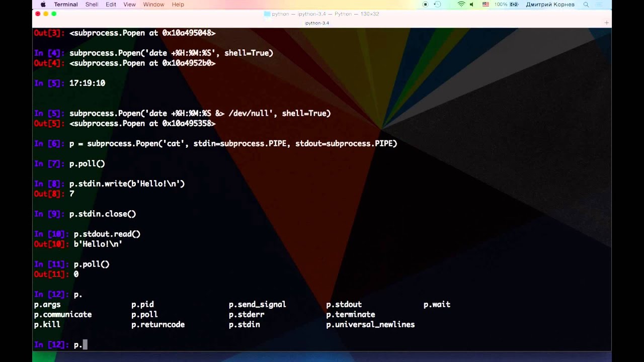Click the cursor at the current prompt
This screenshot has width=644, height=362.
85,344
